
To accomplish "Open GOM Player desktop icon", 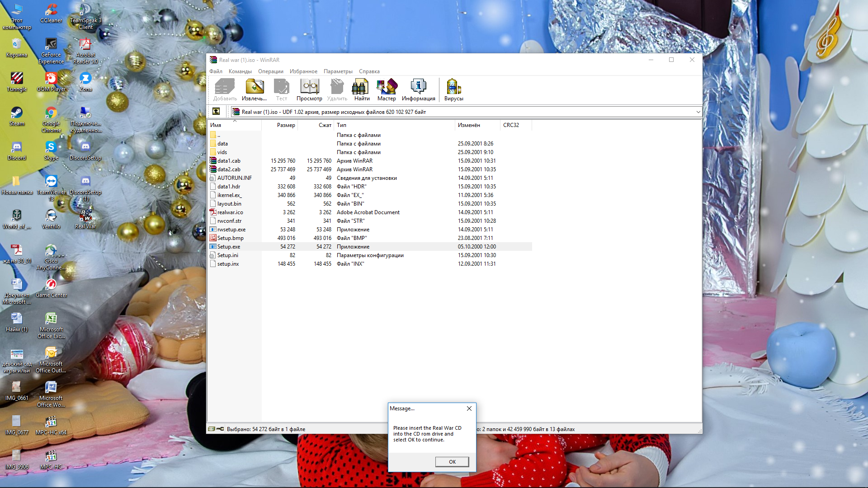I will (x=51, y=82).
